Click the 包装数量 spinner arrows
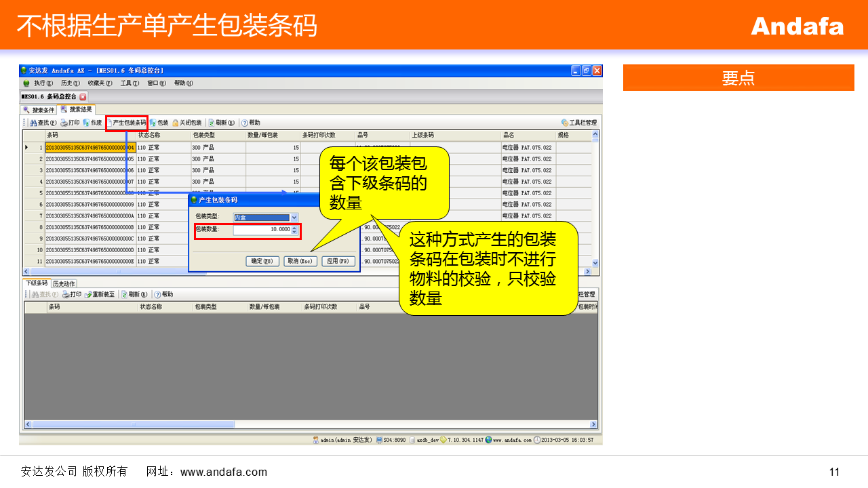The height and width of the screenshot is (488, 868). point(294,230)
